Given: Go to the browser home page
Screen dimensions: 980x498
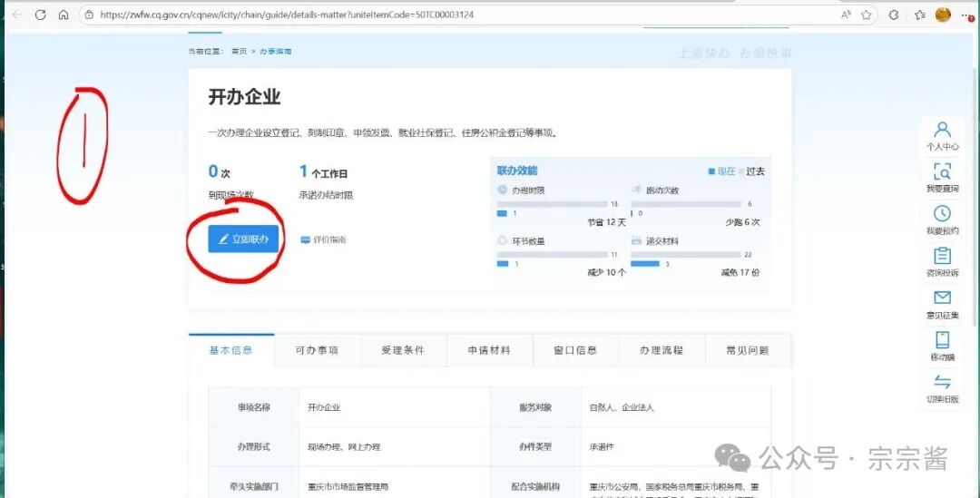Looking at the screenshot, I should pyautogui.click(x=64, y=15).
